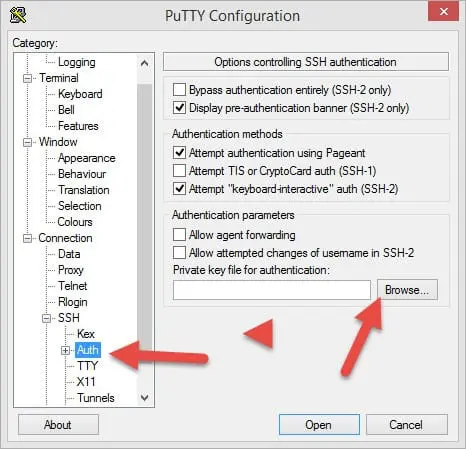Open Telnet settings

72,286
